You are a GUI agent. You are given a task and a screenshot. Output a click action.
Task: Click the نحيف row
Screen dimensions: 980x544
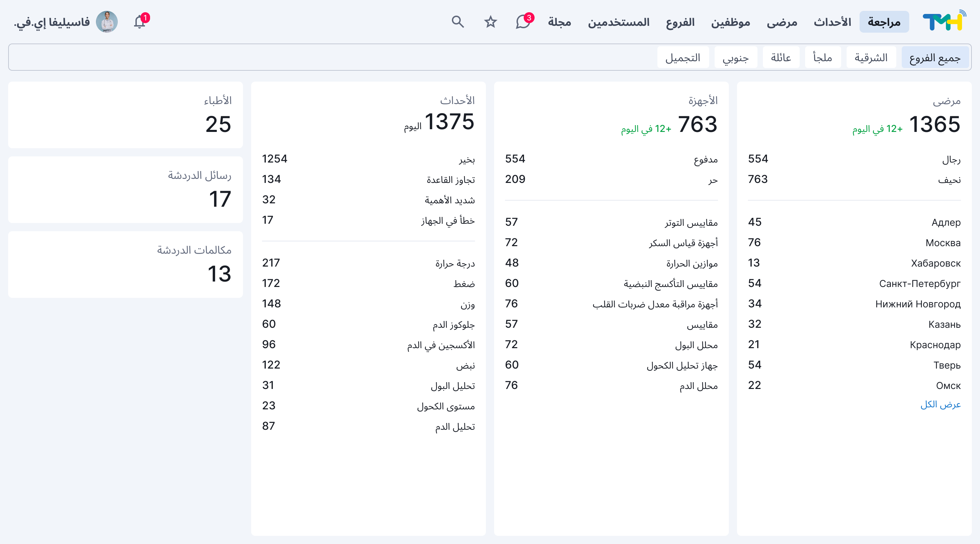854,180
